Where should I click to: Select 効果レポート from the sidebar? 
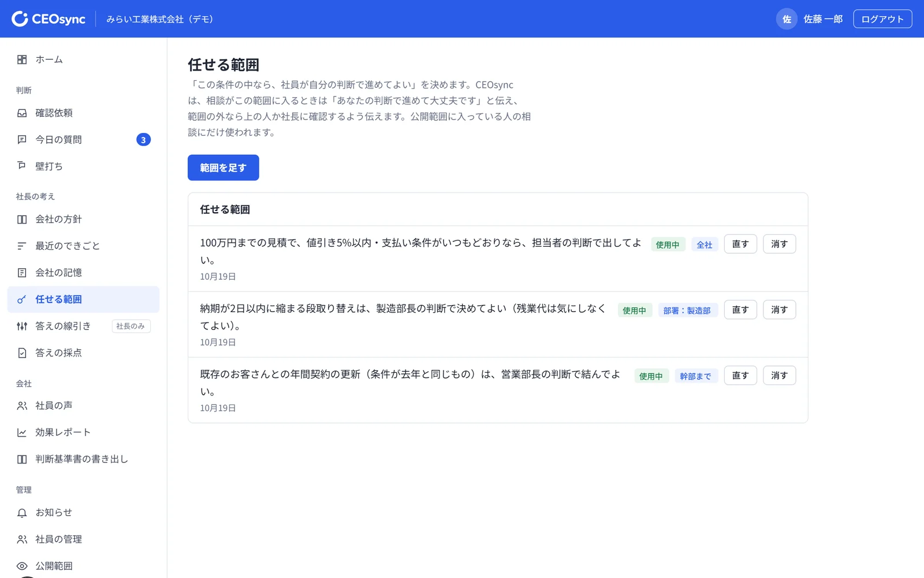(83, 432)
